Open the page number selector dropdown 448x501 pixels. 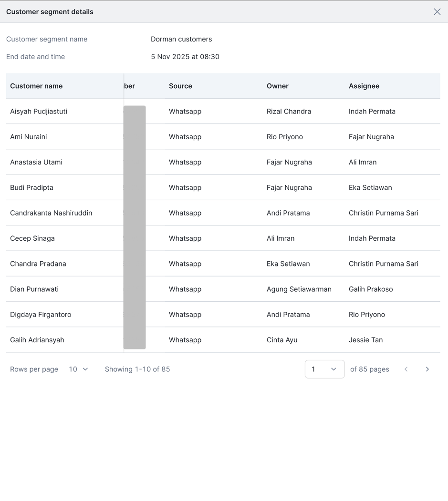(x=324, y=369)
